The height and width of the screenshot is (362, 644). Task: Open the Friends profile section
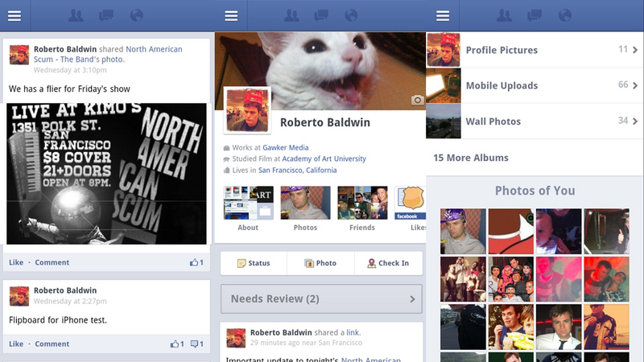click(362, 209)
